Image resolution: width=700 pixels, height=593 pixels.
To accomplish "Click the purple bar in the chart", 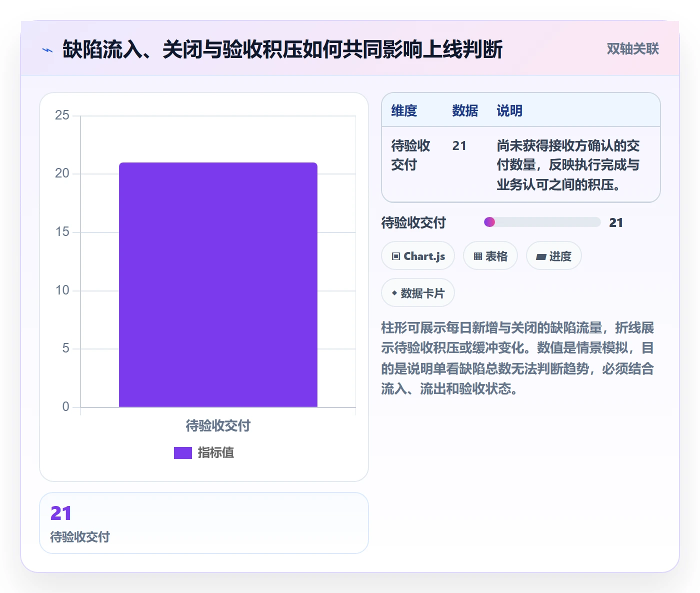I will pyautogui.click(x=218, y=284).
